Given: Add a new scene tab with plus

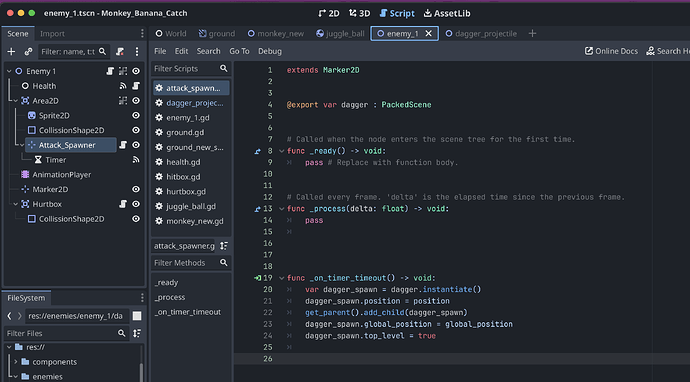Looking at the screenshot, I should coord(532,33).
